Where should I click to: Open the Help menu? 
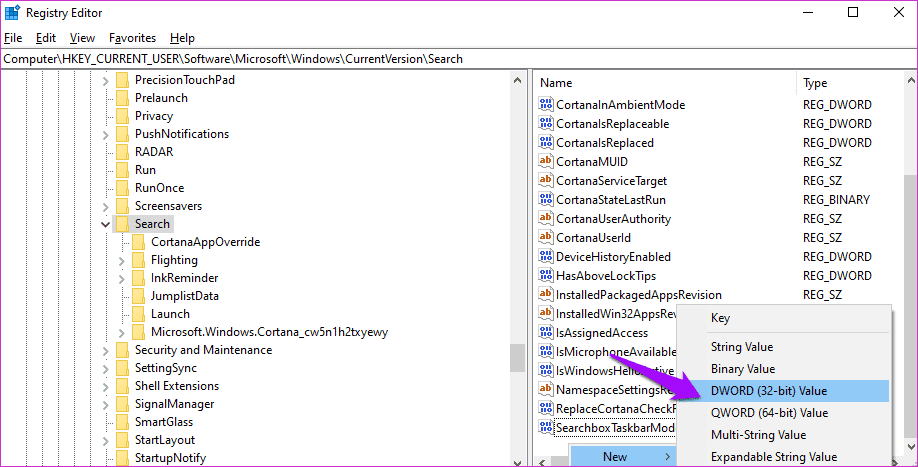point(182,38)
